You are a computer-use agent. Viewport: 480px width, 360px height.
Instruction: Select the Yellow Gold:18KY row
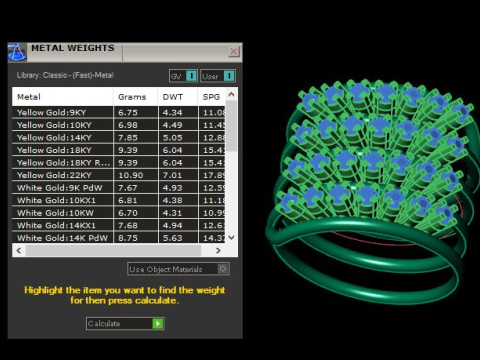[x=119, y=150]
